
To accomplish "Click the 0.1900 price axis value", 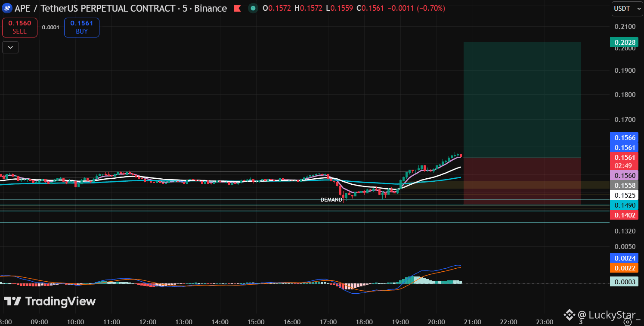I will point(625,70).
